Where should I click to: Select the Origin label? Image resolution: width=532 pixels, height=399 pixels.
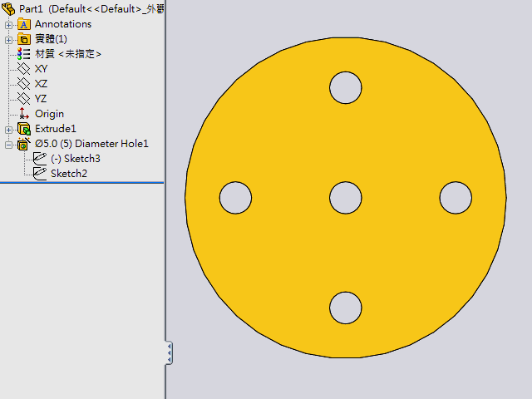tap(49, 114)
